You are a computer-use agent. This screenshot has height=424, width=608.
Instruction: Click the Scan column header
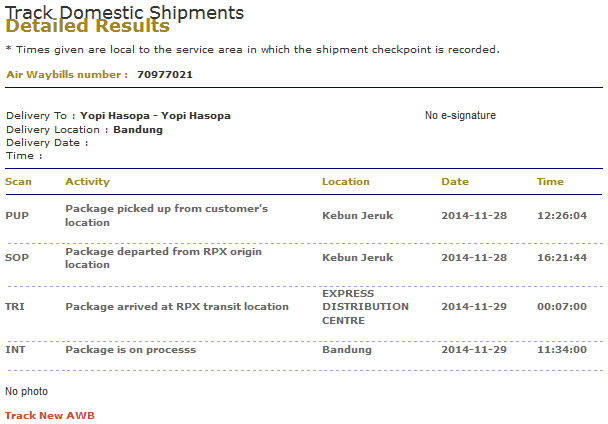pyautogui.click(x=18, y=182)
